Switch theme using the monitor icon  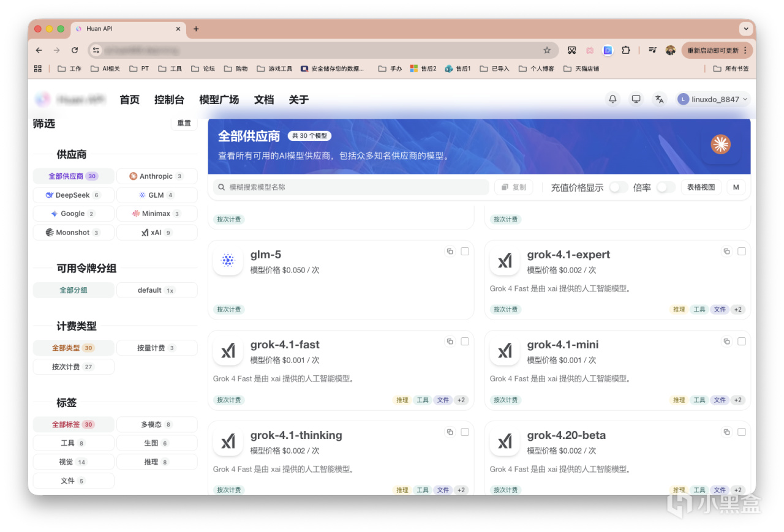click(x=636, y=99)
